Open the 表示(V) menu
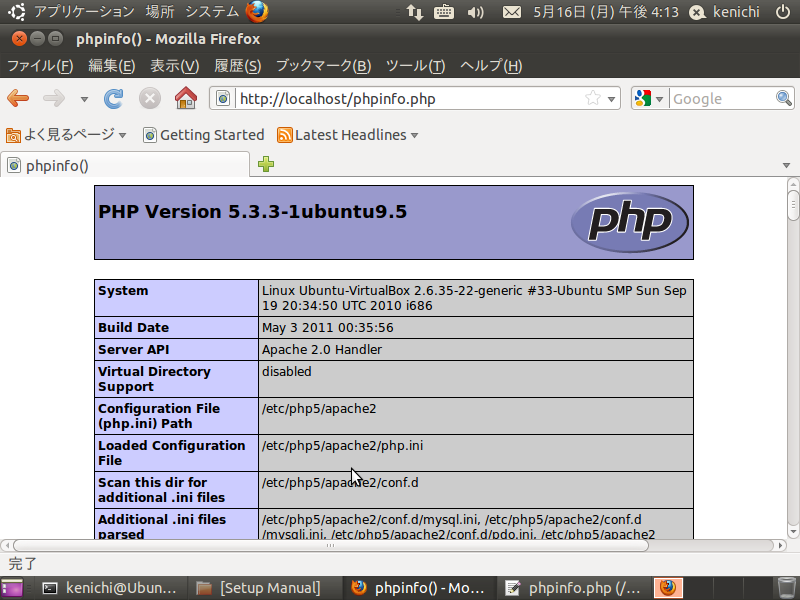Viewport: 800px width, 600px height. [174, 66]
